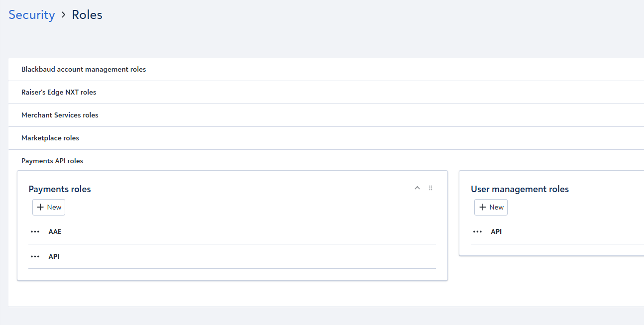Grab the Payments roles tile drag handle
Image resolution: width=644 pixels, height=325 pixels.
point(431,188)
